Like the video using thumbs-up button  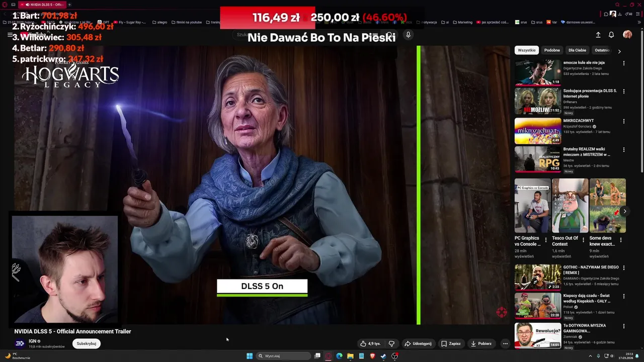[370, 344]
